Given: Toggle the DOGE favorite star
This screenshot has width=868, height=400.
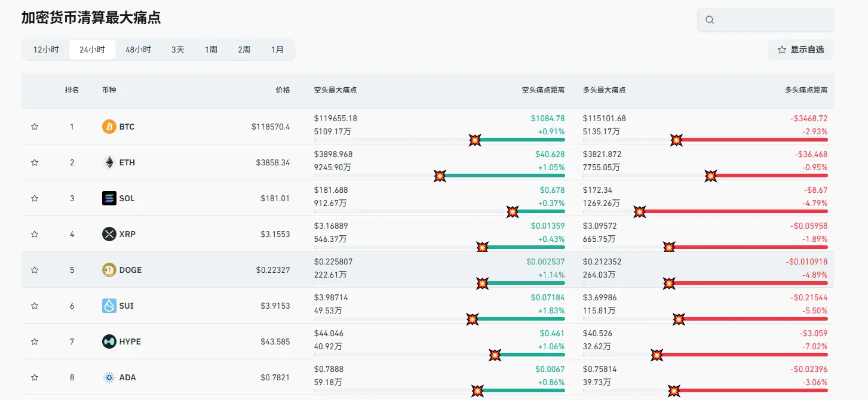Looking at the screenshot, I should [35, 270].
